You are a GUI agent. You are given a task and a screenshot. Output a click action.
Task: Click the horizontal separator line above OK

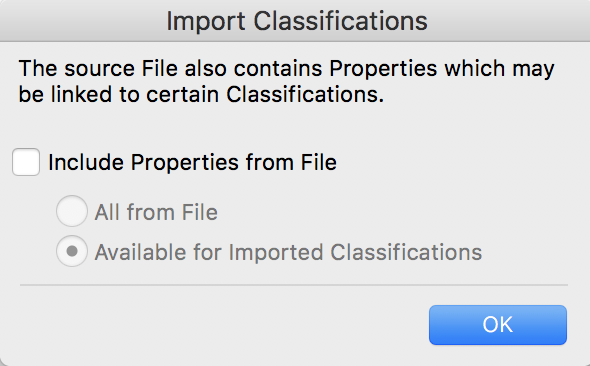point(294,285)
